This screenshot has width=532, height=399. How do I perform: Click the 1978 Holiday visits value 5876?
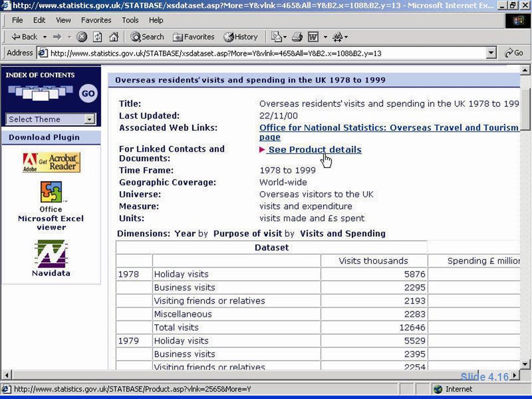[x=415, y=274]
